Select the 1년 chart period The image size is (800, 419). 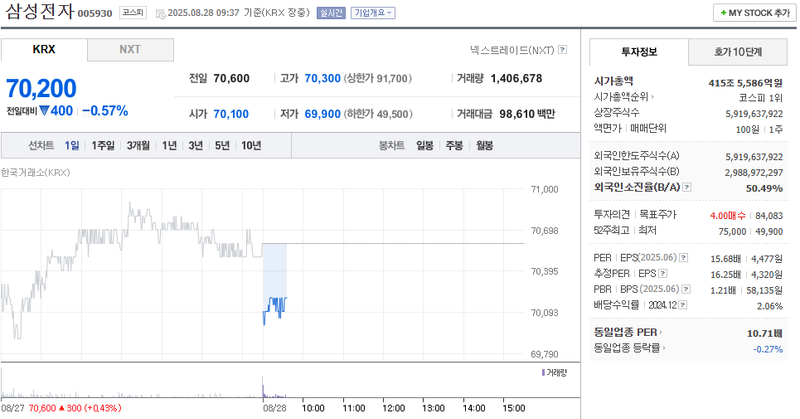tap(169, 145)
